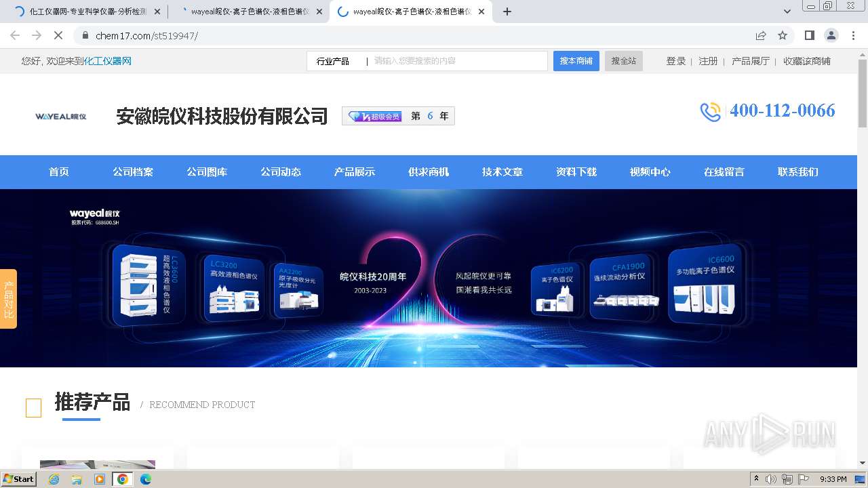This screenshot has width=868, height=488.
Task: Open the 注册 register link
Action: [x=708, y=61]
